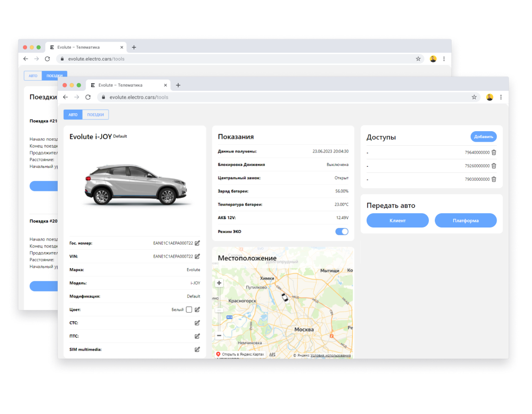
Task: Select the Evolute – Телематика tab, front window
Action: click(x=128, y=85)
